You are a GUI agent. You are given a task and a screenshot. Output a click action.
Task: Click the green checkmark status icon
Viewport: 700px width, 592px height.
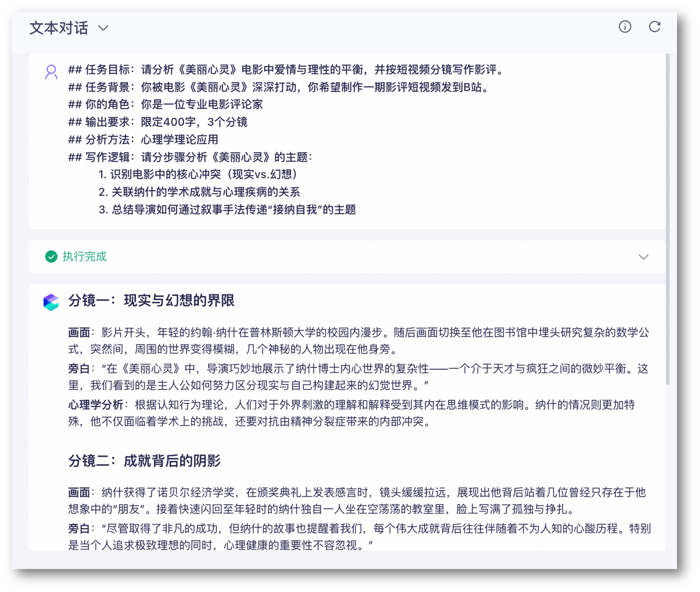pos(51,257)
